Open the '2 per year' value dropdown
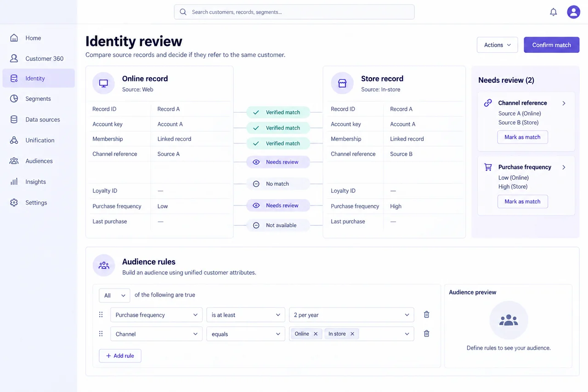 click(x=351, y=315)
